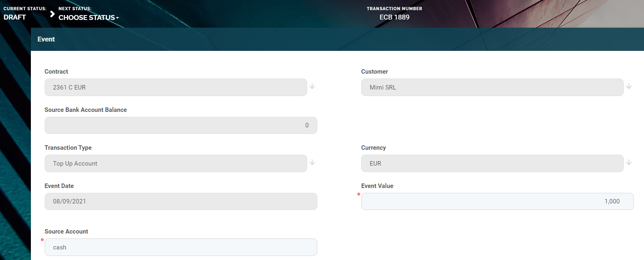Viewport: 644px width, 260px height.
Task: Click the transaction number ECB 1889
Action: [x=394, y=17]
